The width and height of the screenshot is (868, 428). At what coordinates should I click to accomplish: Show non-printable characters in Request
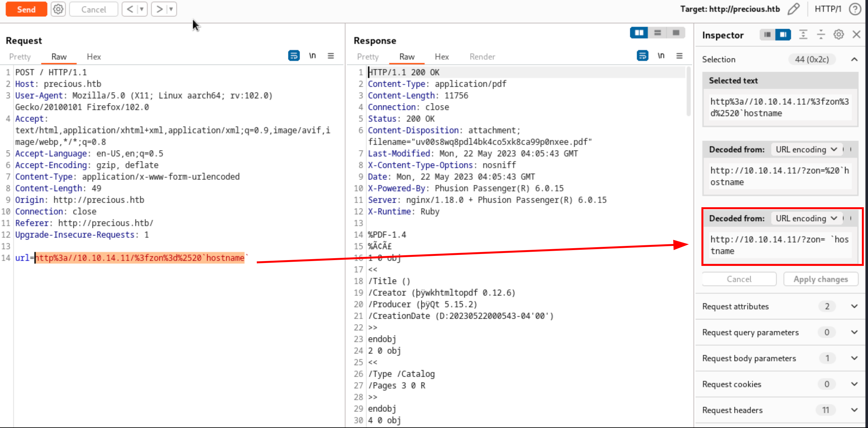[x=312, y=56]
